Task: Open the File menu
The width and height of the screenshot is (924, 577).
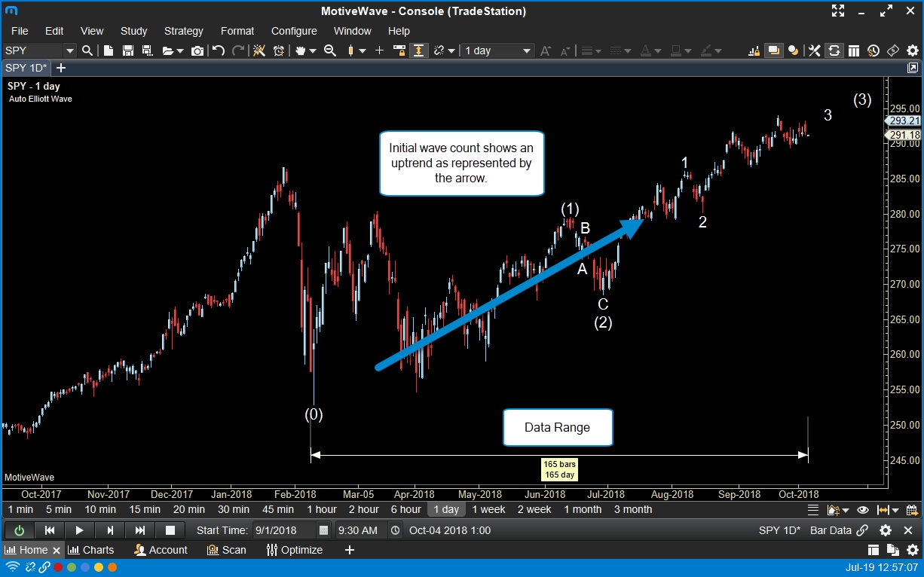Action: click(x=20, y=31)
